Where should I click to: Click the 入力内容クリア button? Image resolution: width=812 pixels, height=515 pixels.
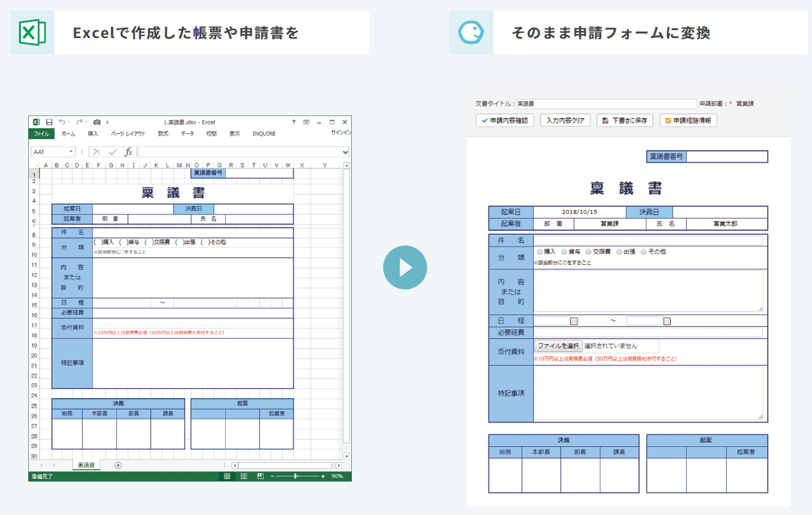[x=567, y=120]
